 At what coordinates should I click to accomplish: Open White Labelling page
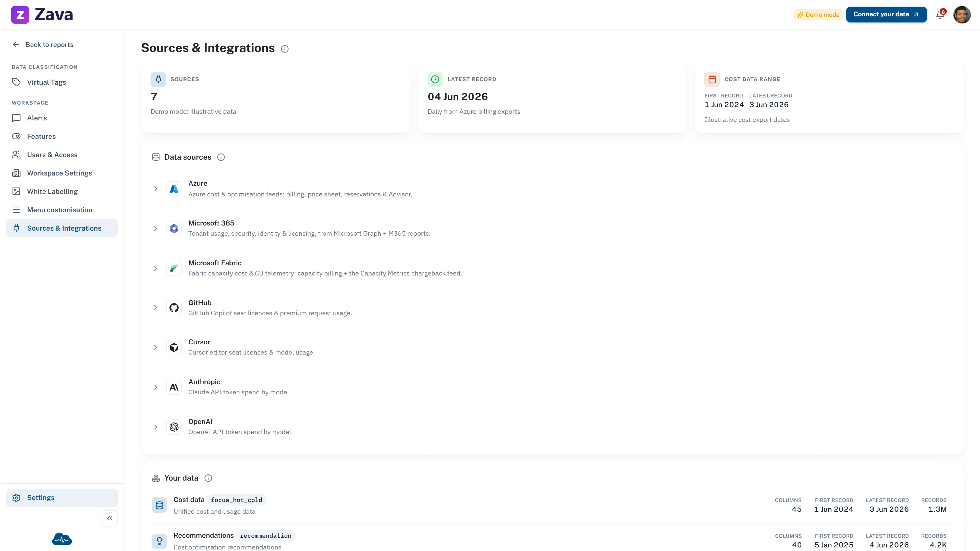point(62,191)
